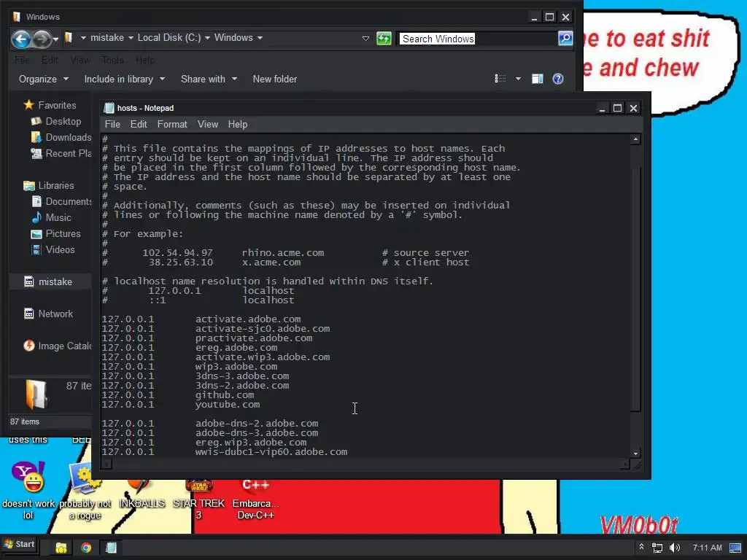The image size is (747, 560).
Task: Expand the Windows breadcrumb arrow
Action: [260, 38]
